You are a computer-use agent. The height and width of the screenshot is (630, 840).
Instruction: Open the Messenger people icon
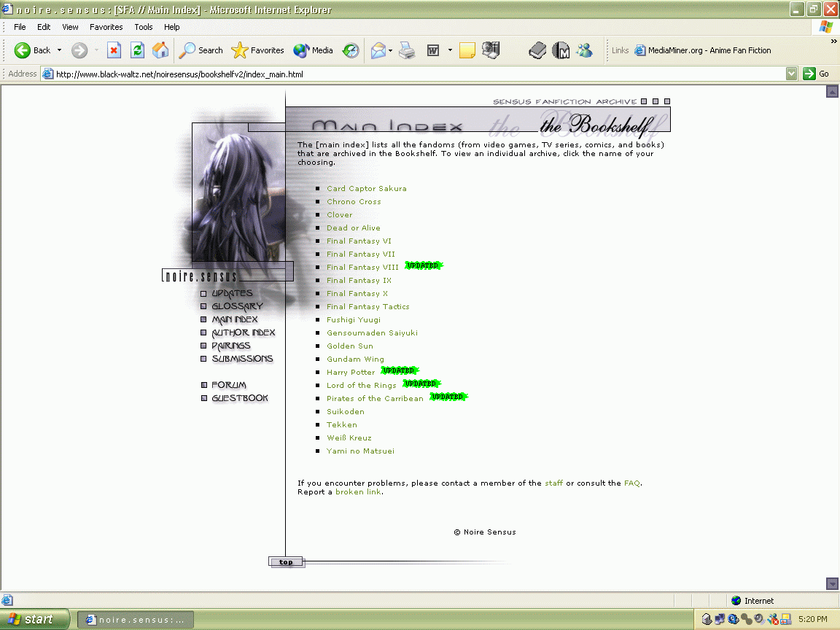coord(585,50)
